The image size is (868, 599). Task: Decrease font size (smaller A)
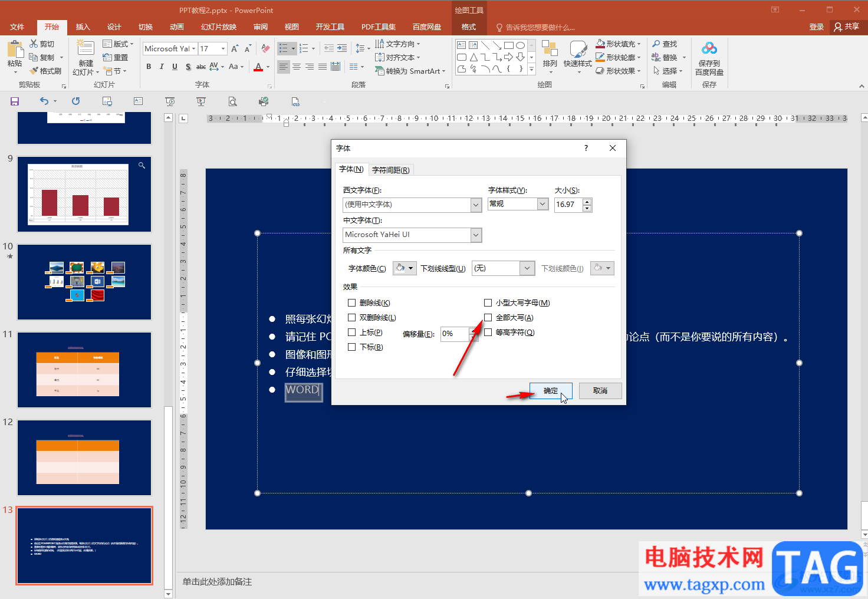tap(248, 48)
